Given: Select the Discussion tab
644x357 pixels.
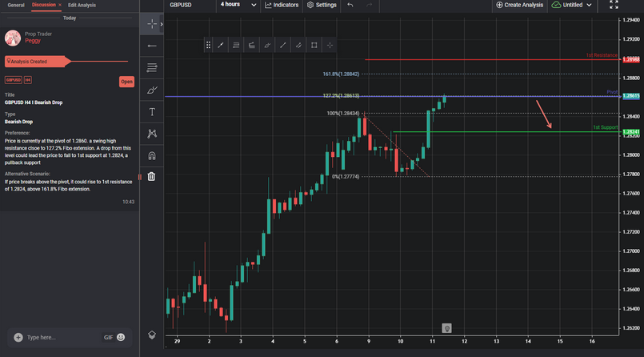Looking at the screenshot, I should (x=43, y=5).
